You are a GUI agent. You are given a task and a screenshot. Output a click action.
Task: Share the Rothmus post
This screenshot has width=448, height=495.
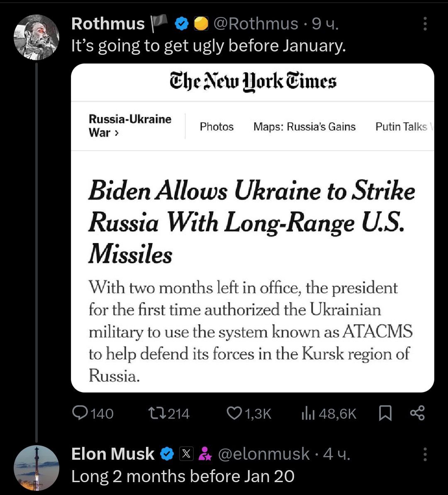pos(417,413)
